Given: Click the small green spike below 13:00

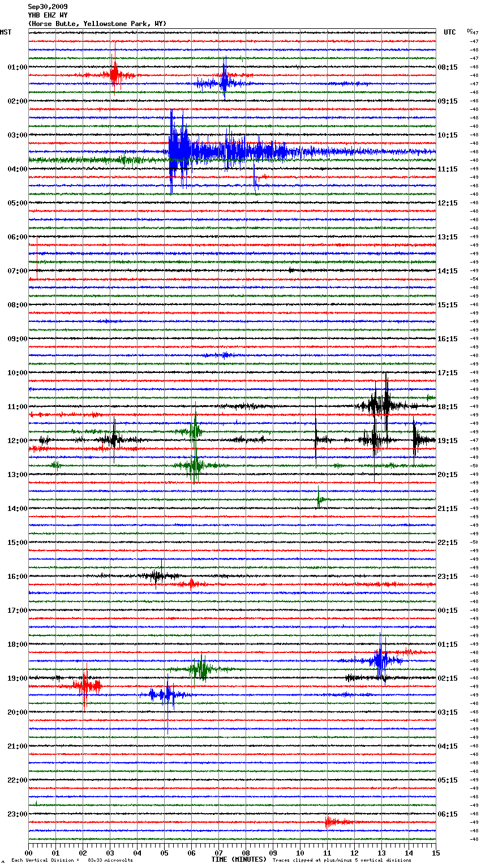Looking at the screenshot, I should (320, 499).
